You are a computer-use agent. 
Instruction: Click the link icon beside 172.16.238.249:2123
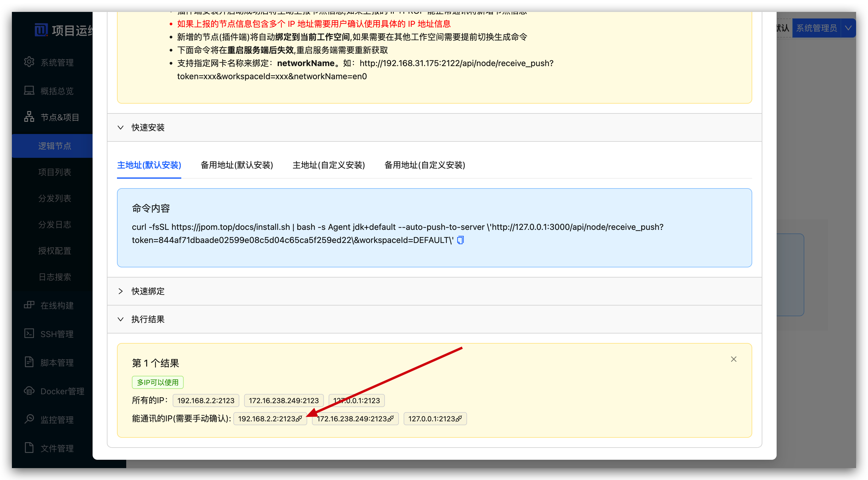coord(391,419)
